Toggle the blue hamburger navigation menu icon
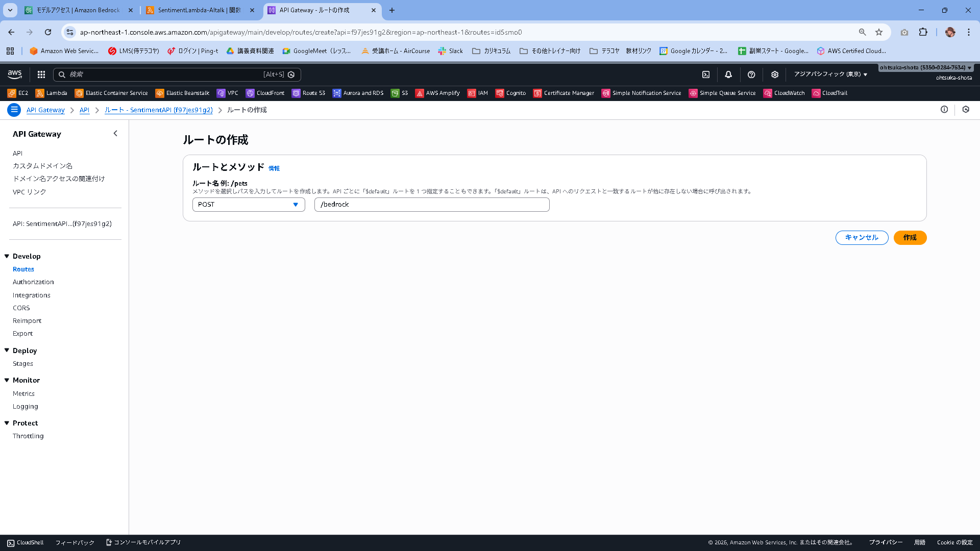Screen dimensions: 980x551 (14, 110)
